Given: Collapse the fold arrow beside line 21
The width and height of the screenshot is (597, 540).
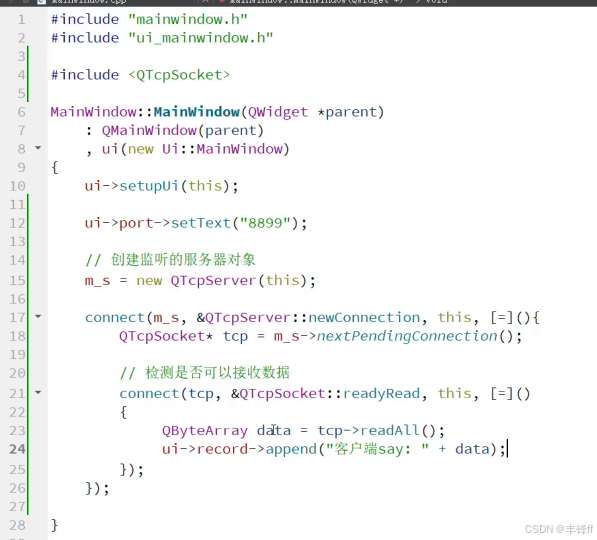Looking at the screenshot, I should click(38, 392).
